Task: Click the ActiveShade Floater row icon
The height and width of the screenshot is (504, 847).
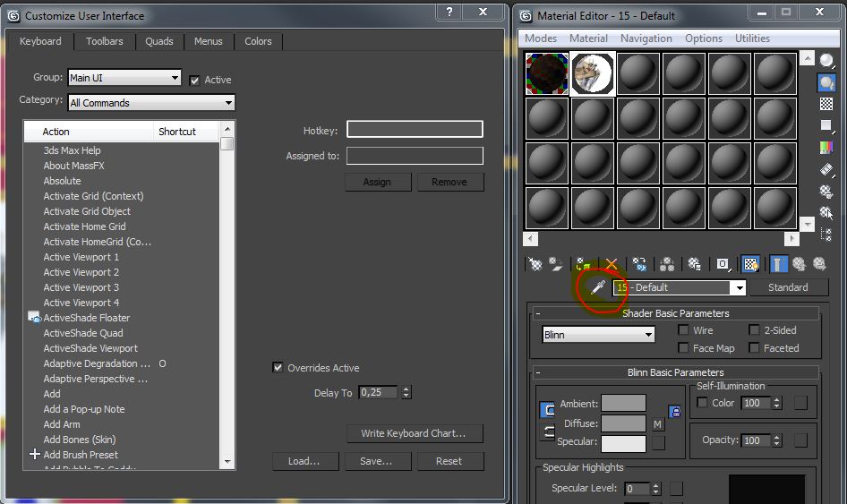Action: pyautogui.click(x=34, y=318)
